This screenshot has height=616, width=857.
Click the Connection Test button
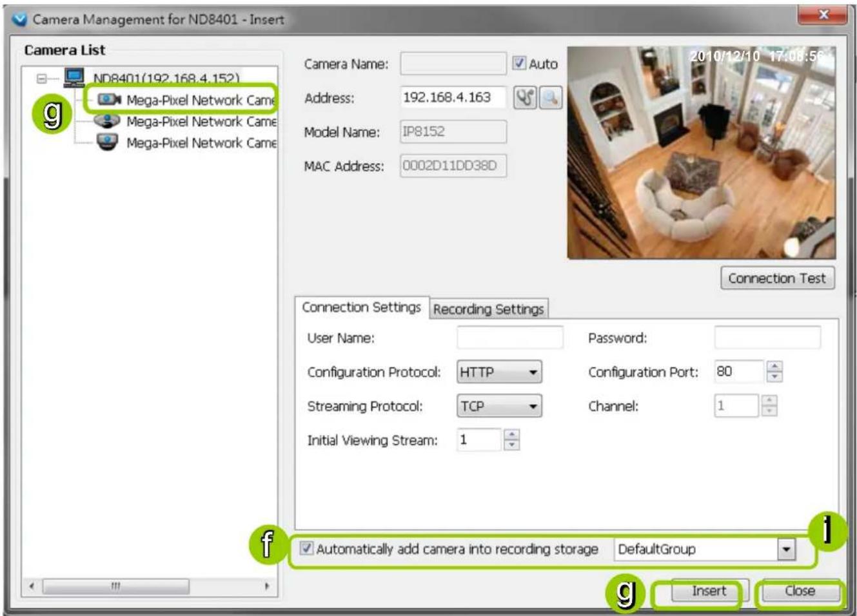click(777, 278)
